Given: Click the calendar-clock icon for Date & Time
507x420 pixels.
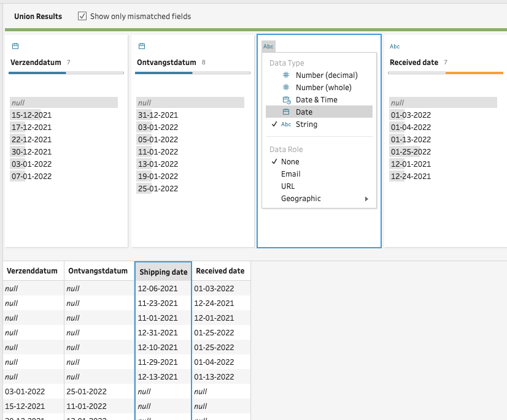Looking at the screenshot, I should click(x=286, y=100).
